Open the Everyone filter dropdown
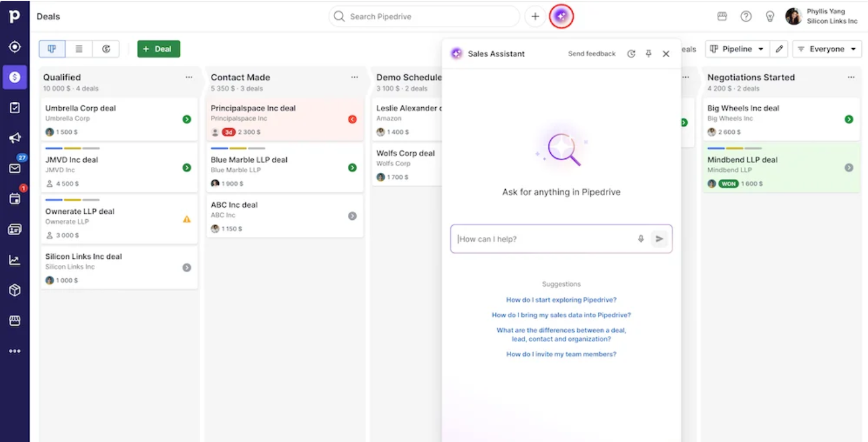Image resolution: width=868 pixels, height=442 pixels. point(827,49)
